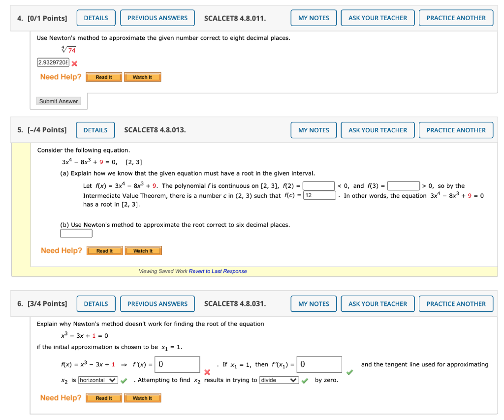Click ASK YOUR TEACHER for question 6
This screenshot has height=420, width=504.
378,303
